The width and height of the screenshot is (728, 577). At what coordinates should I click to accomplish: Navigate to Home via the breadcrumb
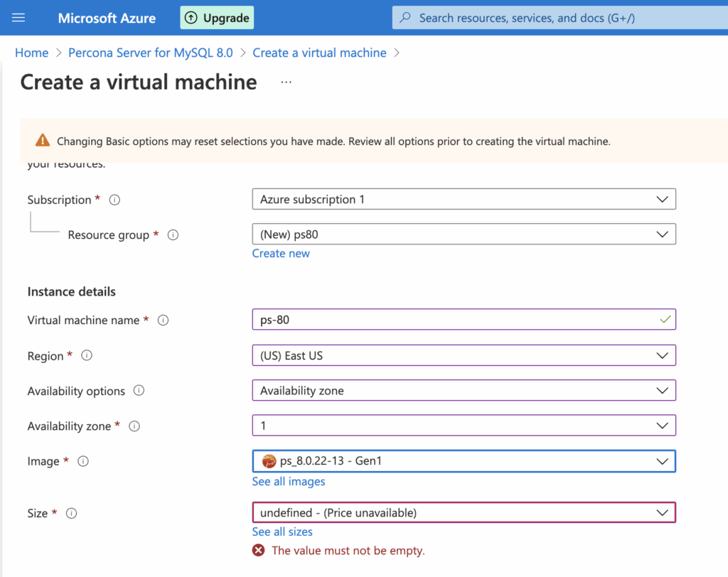pyautogui.click(x=31, y=53)
